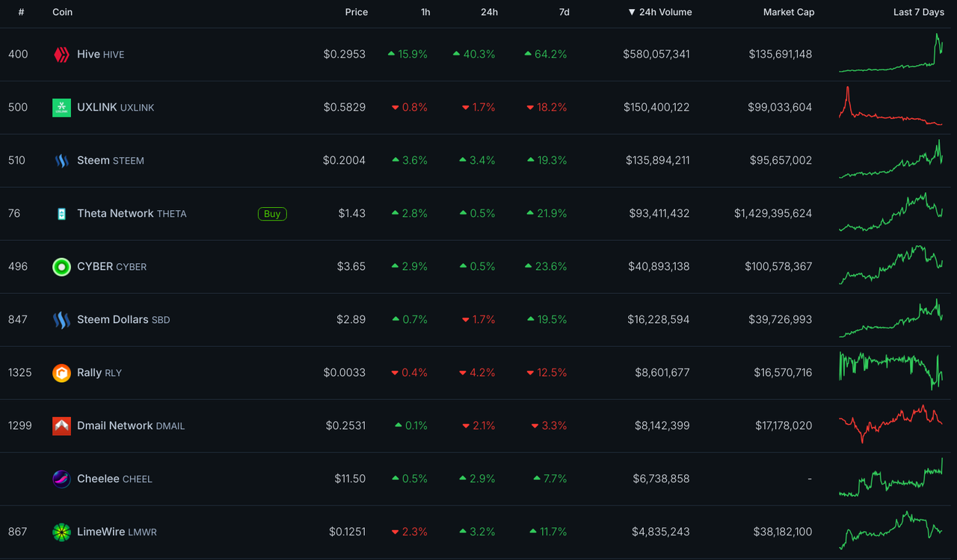The height and width of the screenshot is (560, 957).
Task: Open Steem Dollars' 7-day sparkline
Action: (x=891, y=319)
